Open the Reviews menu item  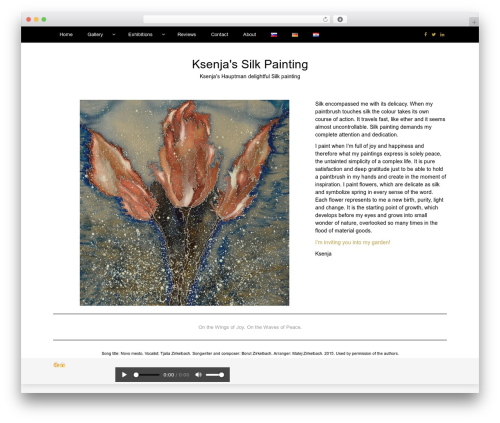tap(187, 34)
